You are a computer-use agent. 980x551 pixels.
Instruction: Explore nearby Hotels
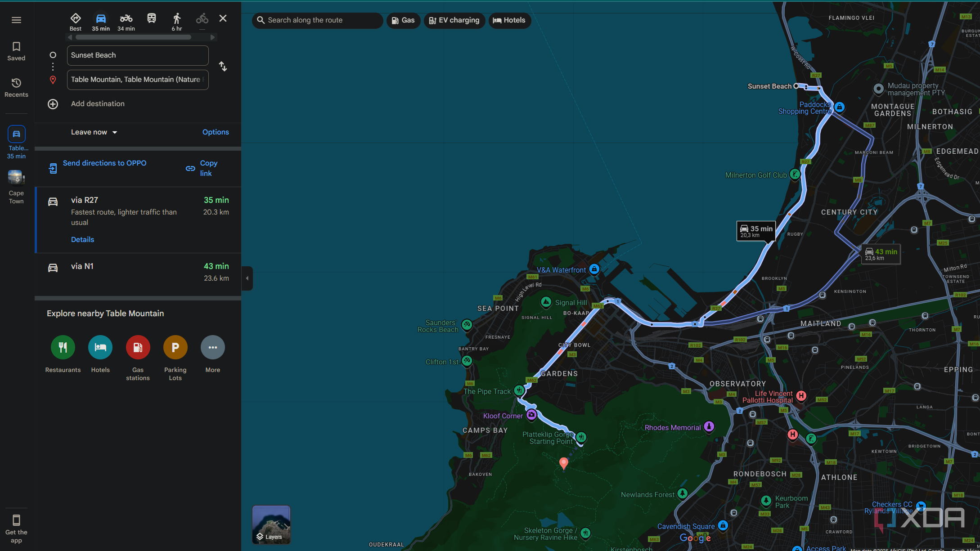100,355
